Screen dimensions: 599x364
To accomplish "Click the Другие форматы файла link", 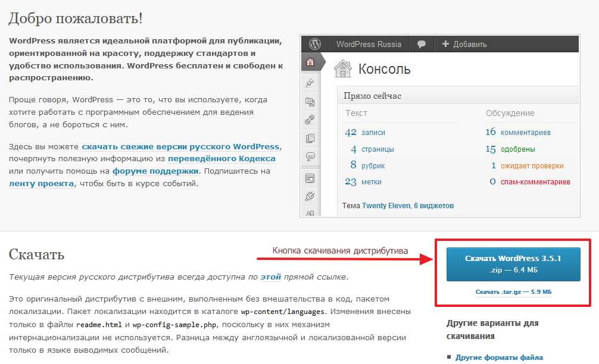I will click(x=499, y=357).
